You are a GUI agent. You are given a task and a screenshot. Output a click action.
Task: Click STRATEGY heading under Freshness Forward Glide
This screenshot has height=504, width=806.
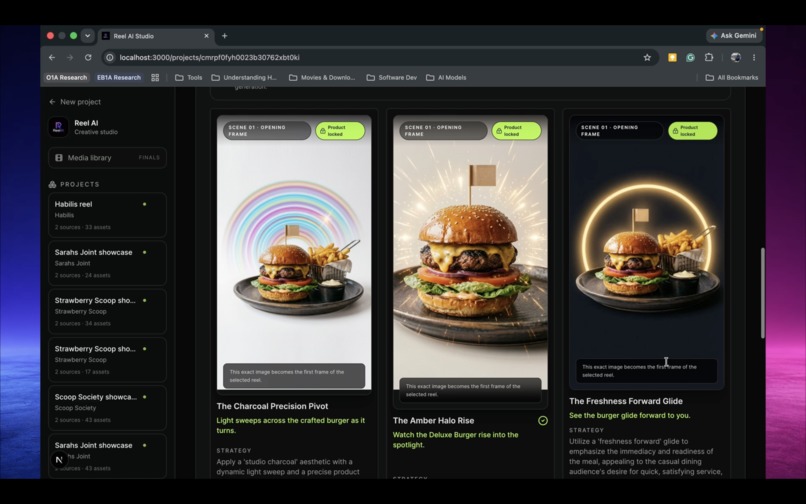coord(587,430)
